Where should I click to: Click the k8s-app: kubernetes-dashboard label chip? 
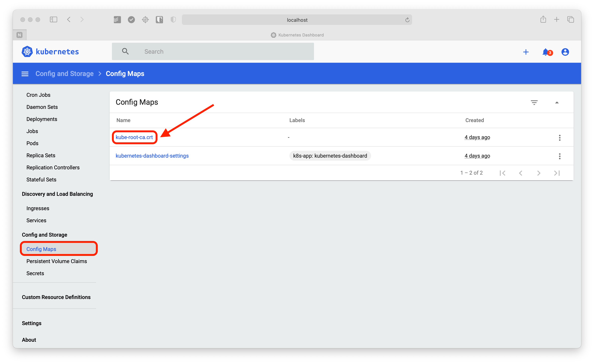click(x=330, y=156)
